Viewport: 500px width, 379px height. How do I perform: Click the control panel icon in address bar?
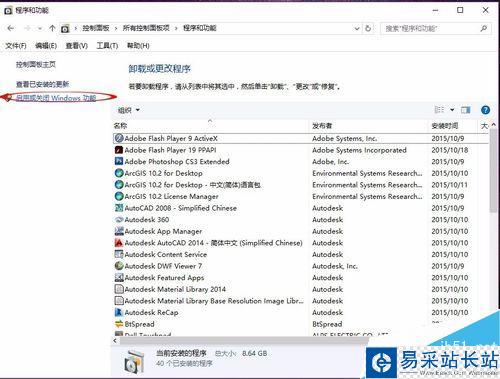(x=65, y=29)
